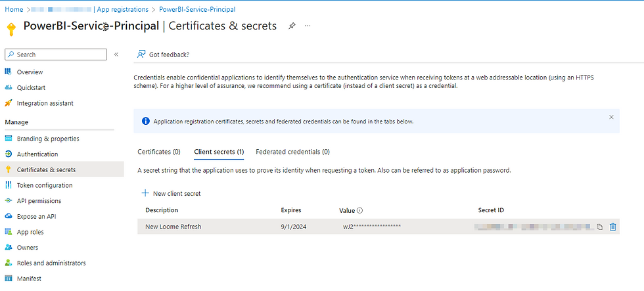The image size is (644, 291).
Task: Click the masked secret value wJ2***
Action: (x=372, y=227)
